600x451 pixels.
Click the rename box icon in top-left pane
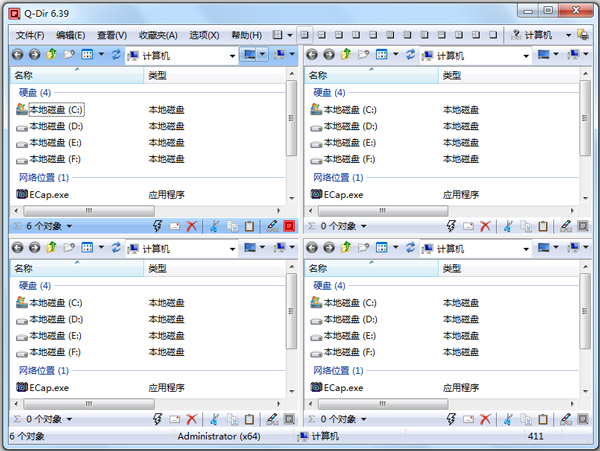point(175,226)
